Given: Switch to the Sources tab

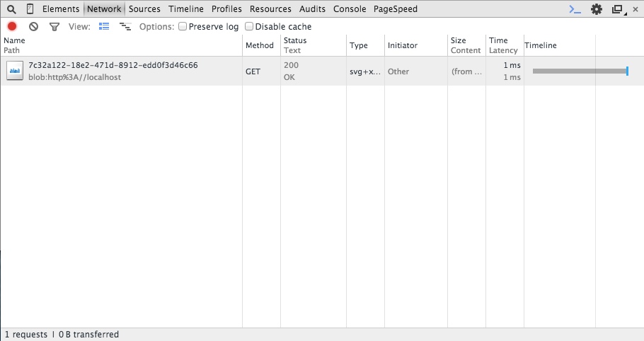Looking at the screenshot, I should click(144, 9).
